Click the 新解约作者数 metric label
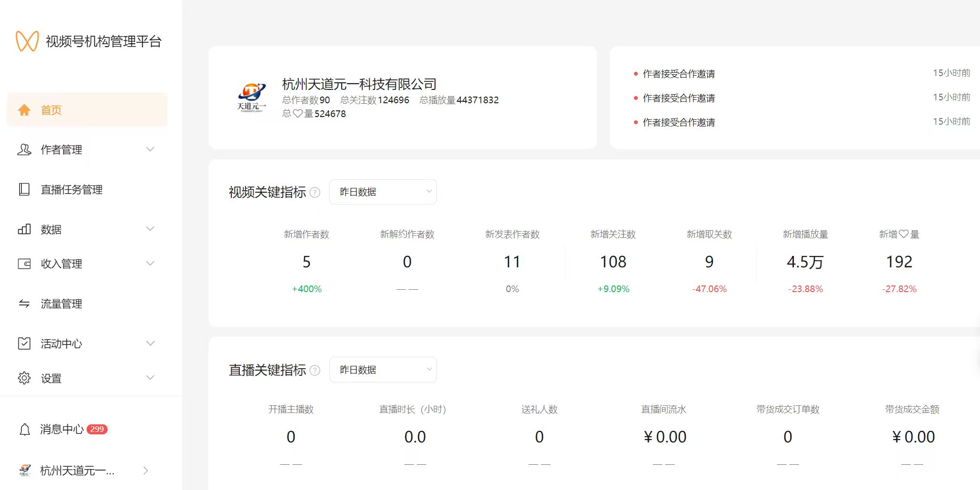980x490 pixels. coord(407,234)
